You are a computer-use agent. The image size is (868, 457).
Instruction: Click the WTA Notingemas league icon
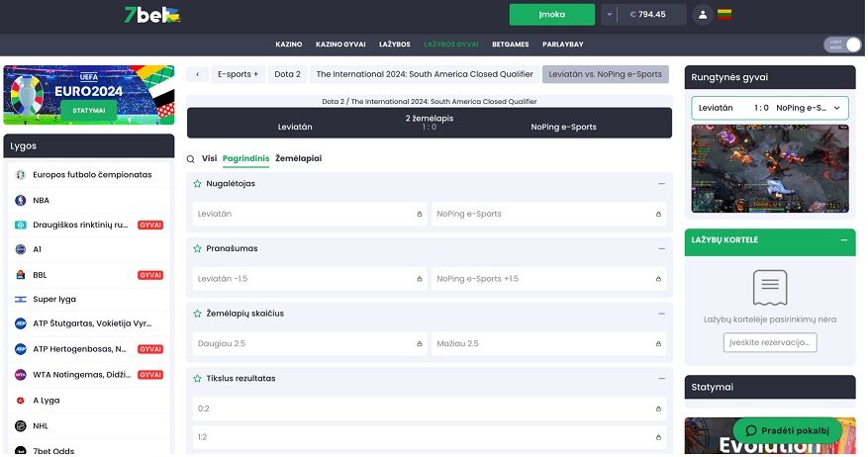[x=21, y=375]
